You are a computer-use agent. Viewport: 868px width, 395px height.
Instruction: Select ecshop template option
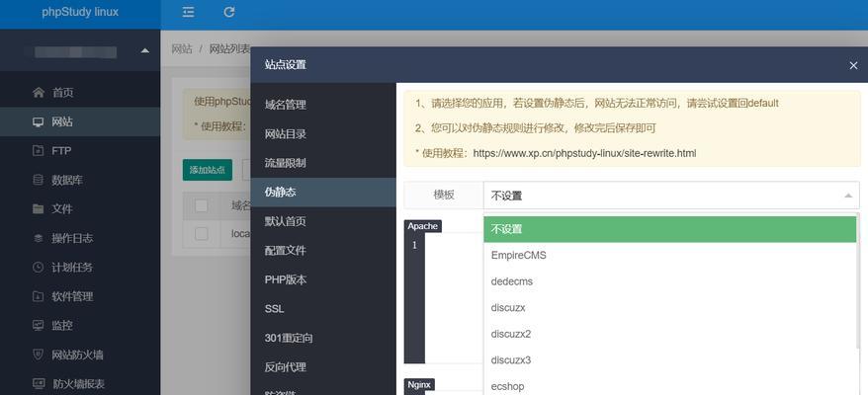pos(670,386)
